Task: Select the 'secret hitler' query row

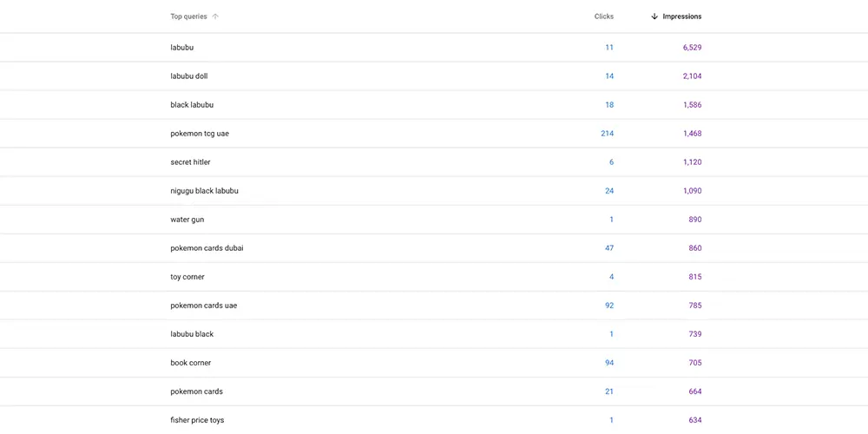Action: [190, 162]
